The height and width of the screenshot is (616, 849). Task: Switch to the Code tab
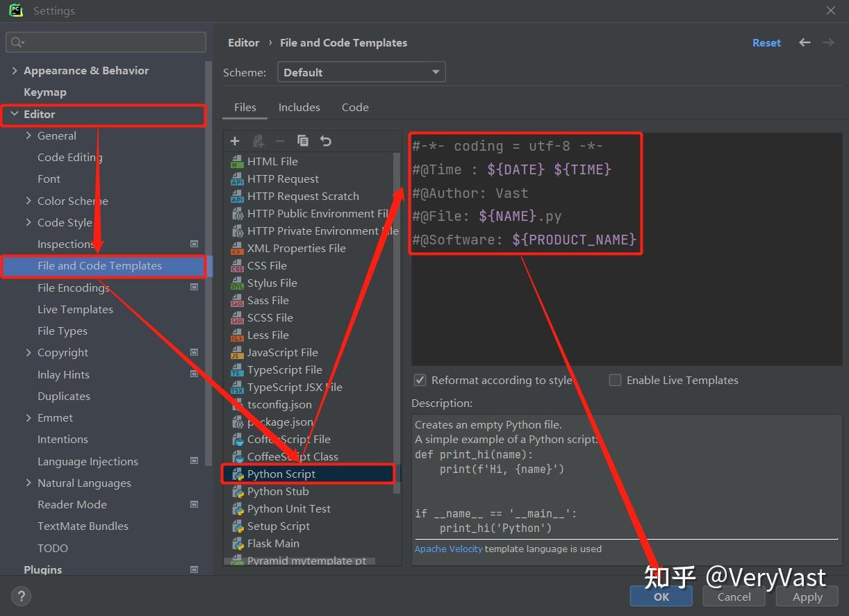355,107
